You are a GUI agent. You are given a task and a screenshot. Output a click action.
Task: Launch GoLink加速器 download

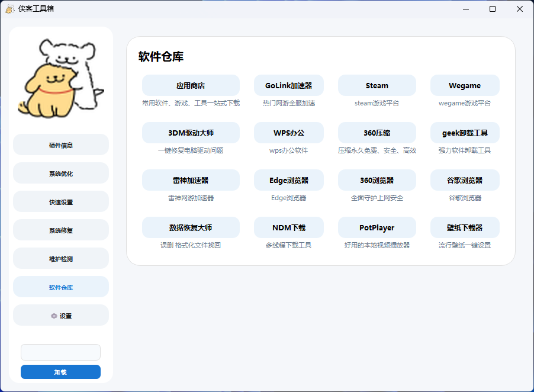click(289, 85)
